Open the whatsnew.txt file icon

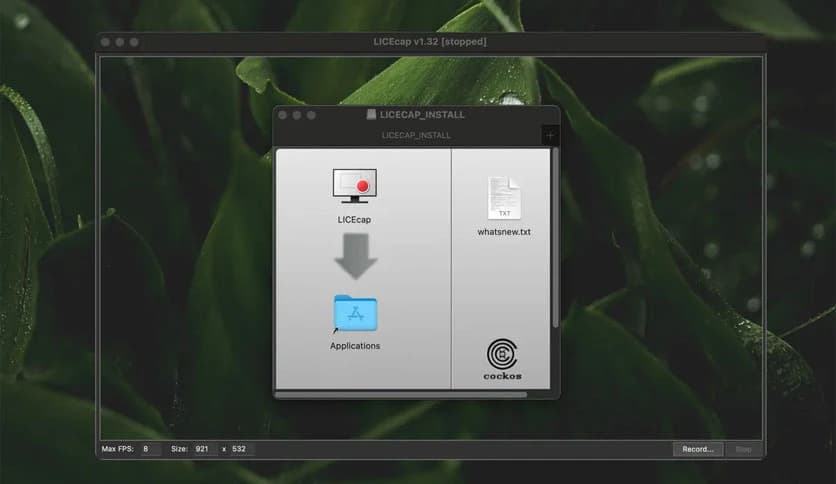pos(504,198)
